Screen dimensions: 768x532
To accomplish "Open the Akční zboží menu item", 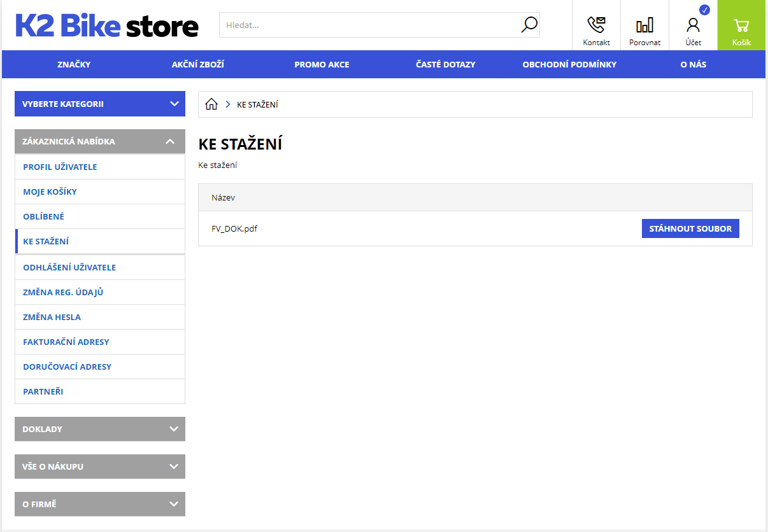I will (198, 64).
